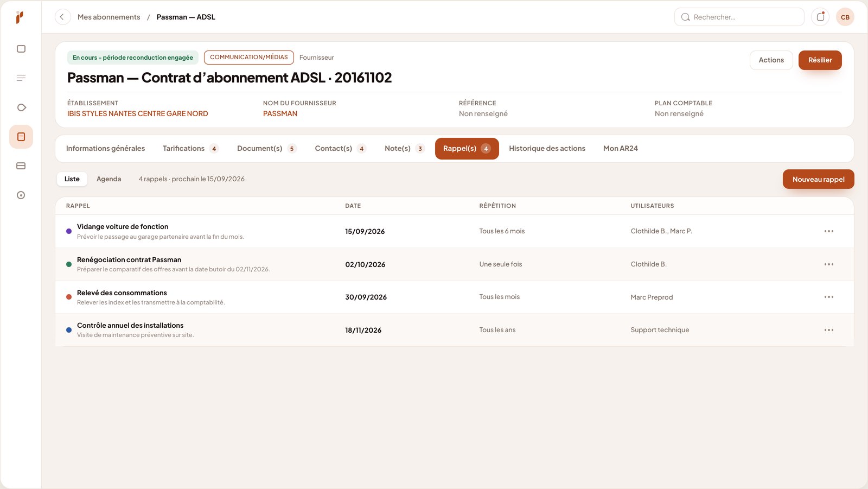
Task: Open the circle-with-dot icon in the sidebar
Action: pos(21,195)
